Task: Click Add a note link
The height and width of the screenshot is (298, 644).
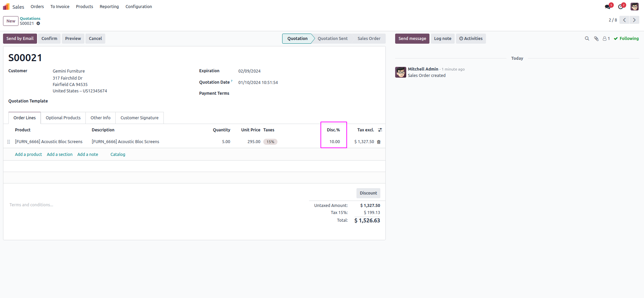Action: coord(88,155)
